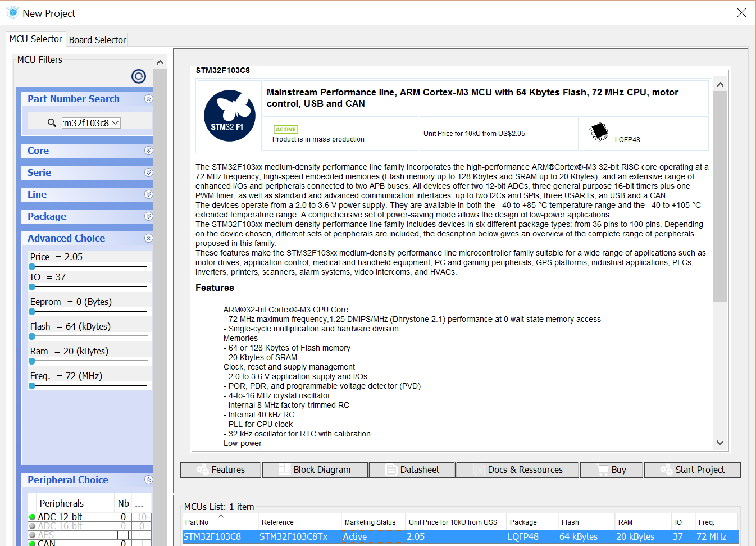
Task: Sort by the Part No column header
Action: tap(220, 522)
